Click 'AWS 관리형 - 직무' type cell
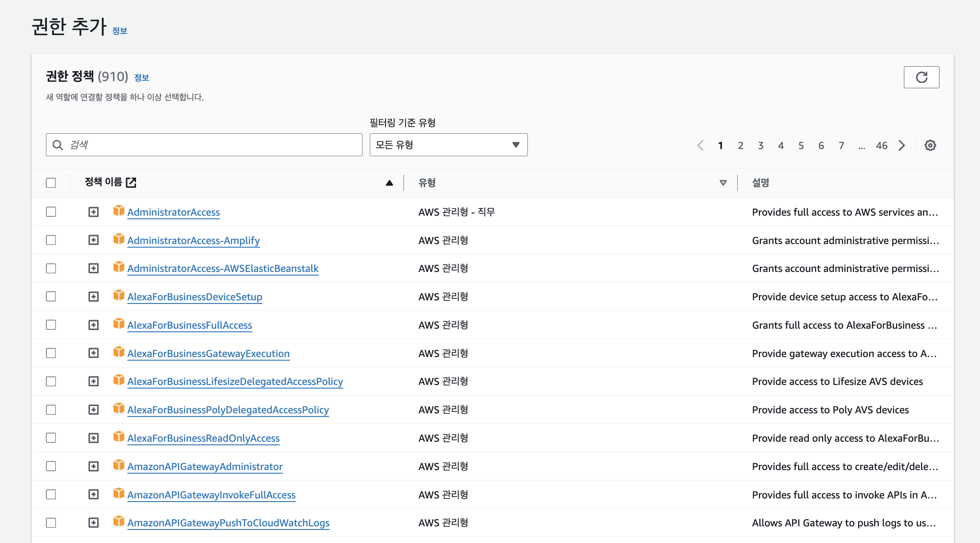980x543 pixels. click(457, 212)
